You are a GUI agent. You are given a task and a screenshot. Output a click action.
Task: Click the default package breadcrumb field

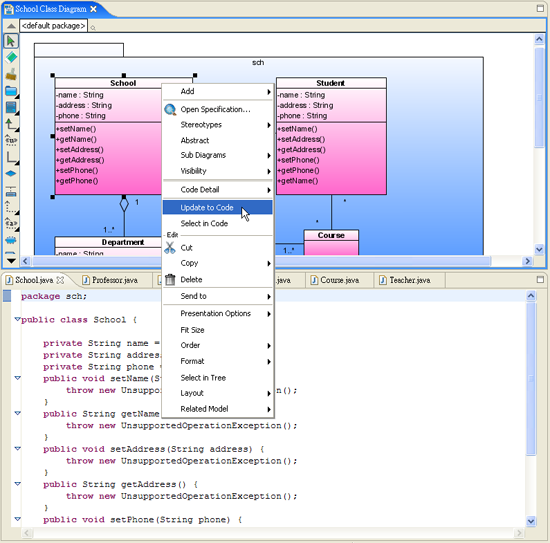pyautogui.click(x=54, y=26)
